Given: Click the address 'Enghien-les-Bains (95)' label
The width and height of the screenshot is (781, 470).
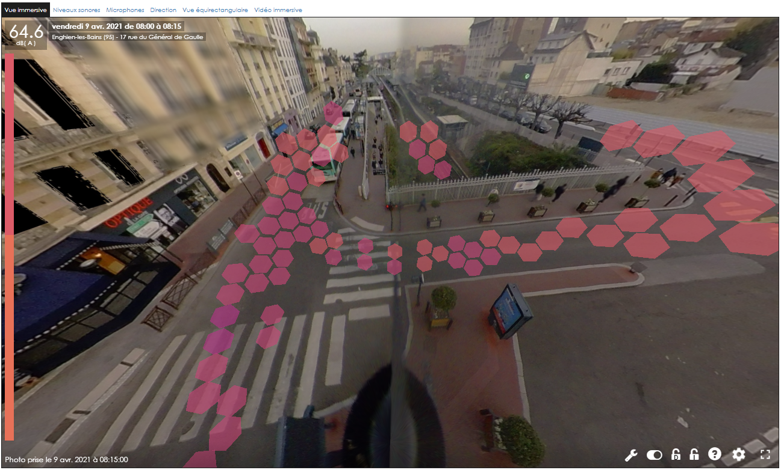Looking at the screenshot, I should click(x=84, y=37).
